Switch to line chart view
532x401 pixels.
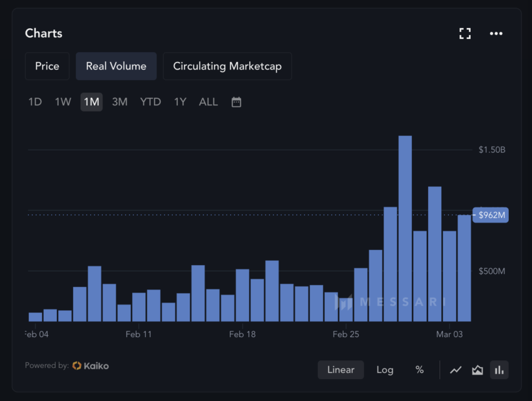pos(456,370)
